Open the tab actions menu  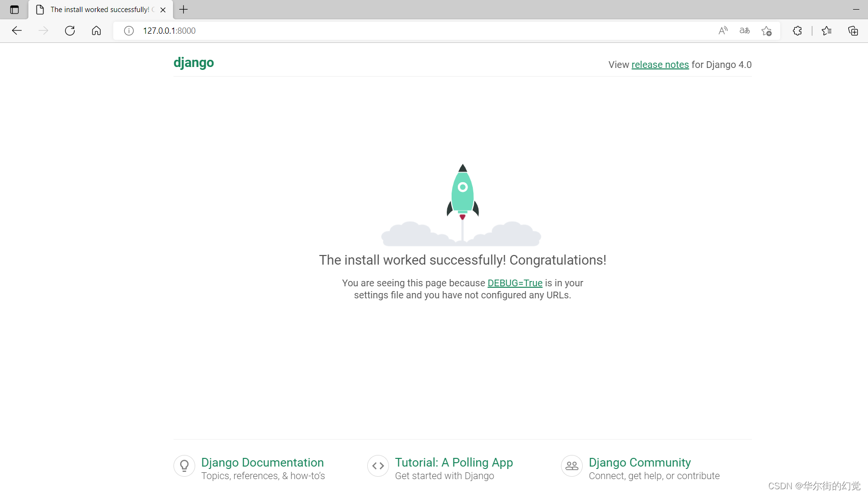tap(14, 9)
